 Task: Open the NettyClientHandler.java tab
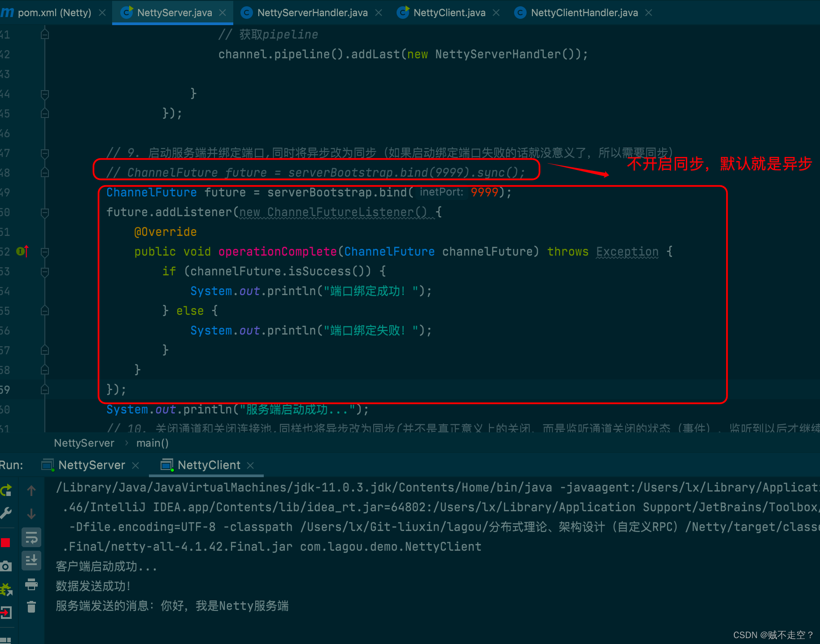[x=584, y=13]
